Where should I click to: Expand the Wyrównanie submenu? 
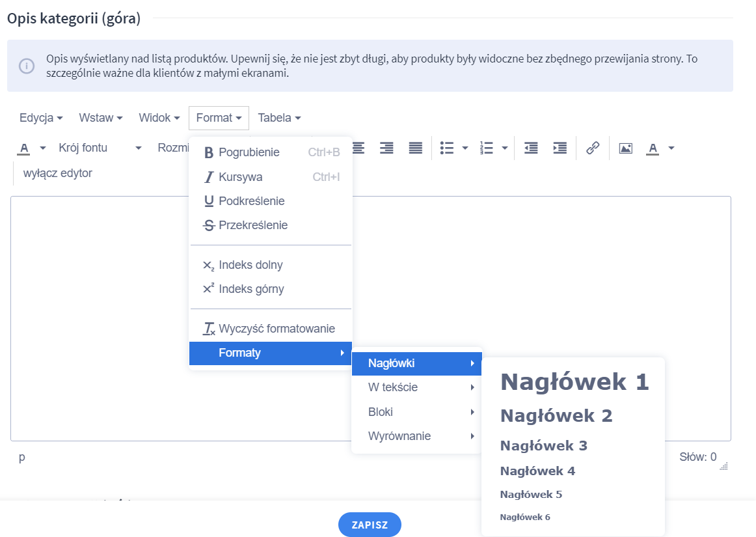point(416,436)
